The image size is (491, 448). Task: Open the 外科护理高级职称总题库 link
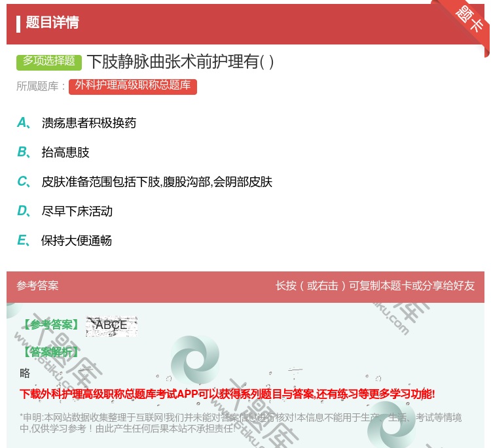pos(132,86)
